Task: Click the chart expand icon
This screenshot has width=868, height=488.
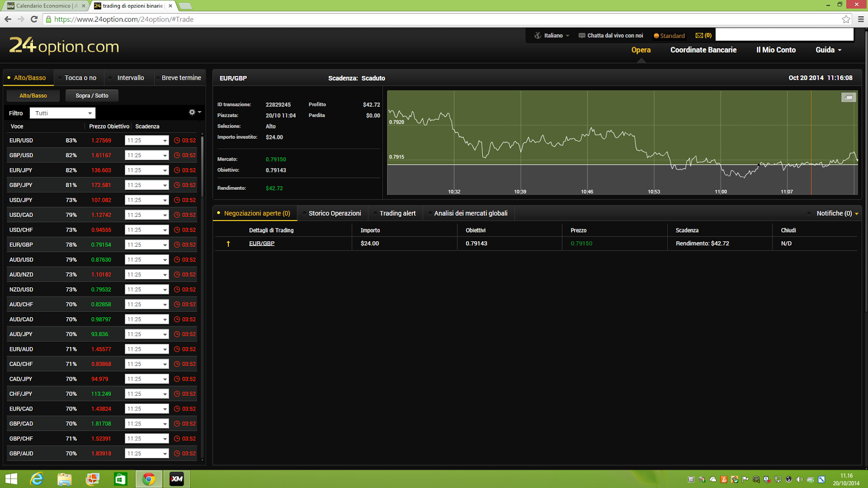Action: pos(848,98)
